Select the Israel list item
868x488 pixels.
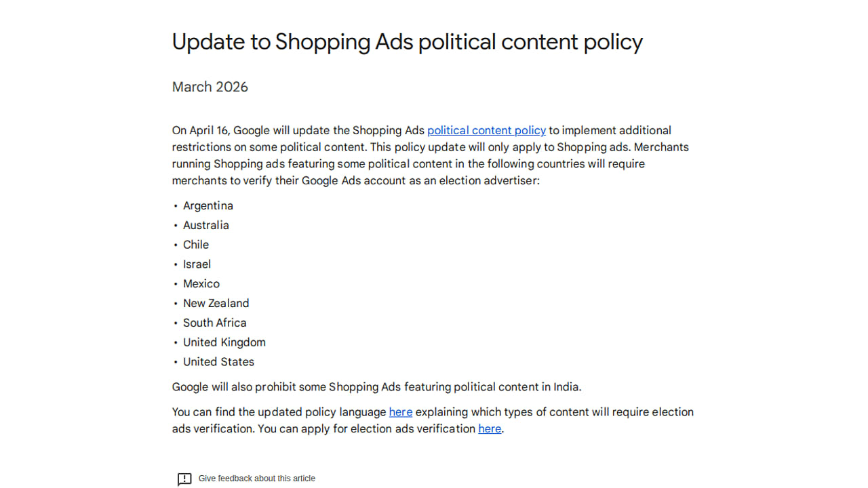tap(197, 264)
